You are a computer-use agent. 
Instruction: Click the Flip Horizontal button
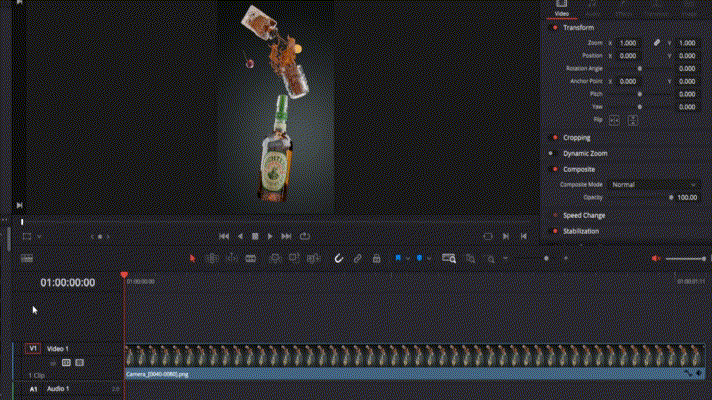pyautogui.click(x=614, y=120)
